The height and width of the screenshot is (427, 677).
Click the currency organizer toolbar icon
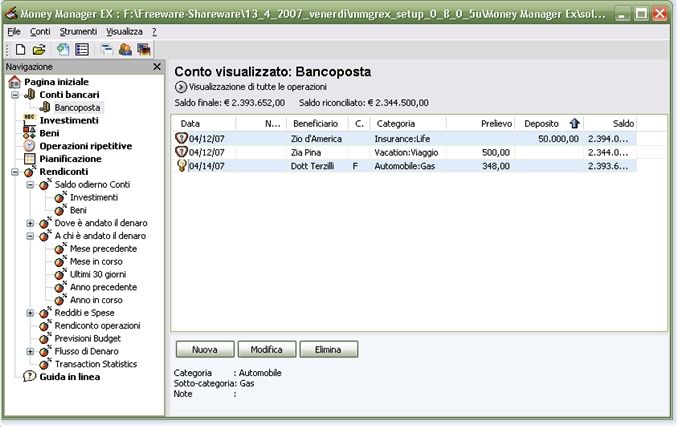point(144,50)
